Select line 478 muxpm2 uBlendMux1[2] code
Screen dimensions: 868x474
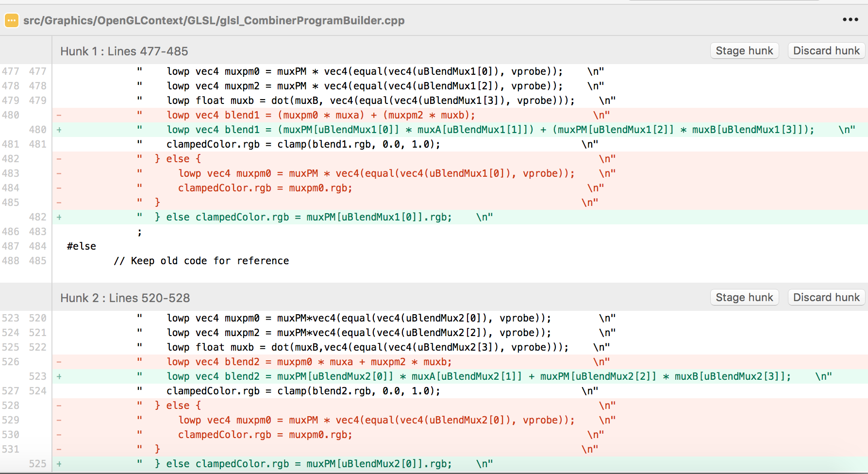460,86
